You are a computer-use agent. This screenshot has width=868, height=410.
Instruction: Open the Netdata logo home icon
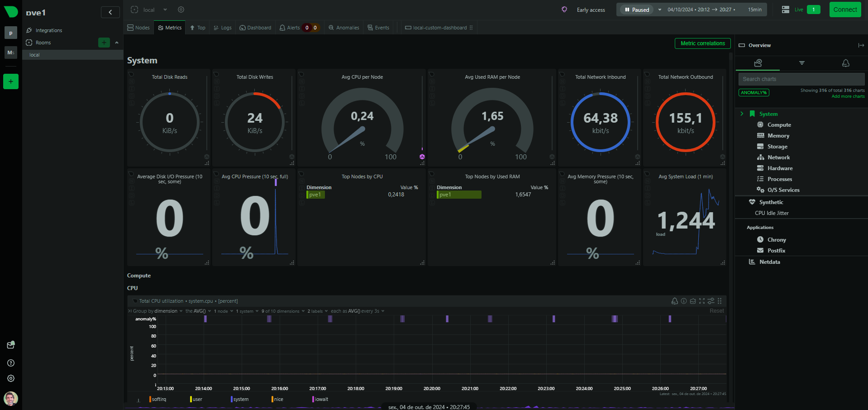(x=11, y=12)
